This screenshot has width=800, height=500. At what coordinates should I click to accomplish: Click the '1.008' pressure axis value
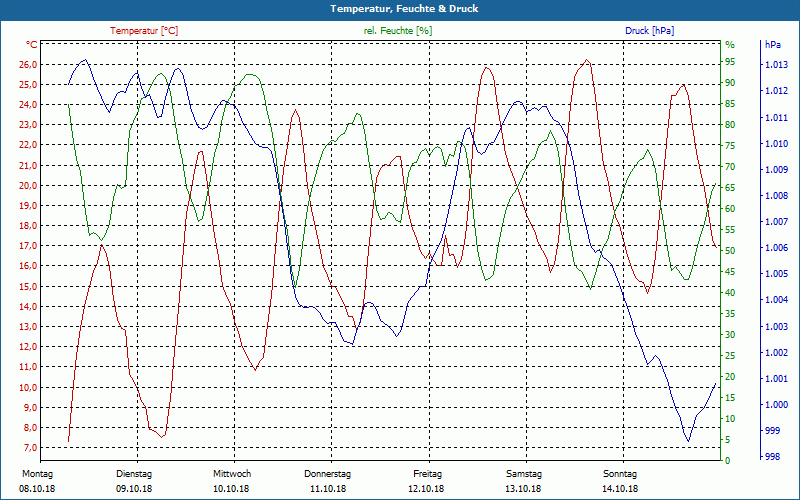776,195
